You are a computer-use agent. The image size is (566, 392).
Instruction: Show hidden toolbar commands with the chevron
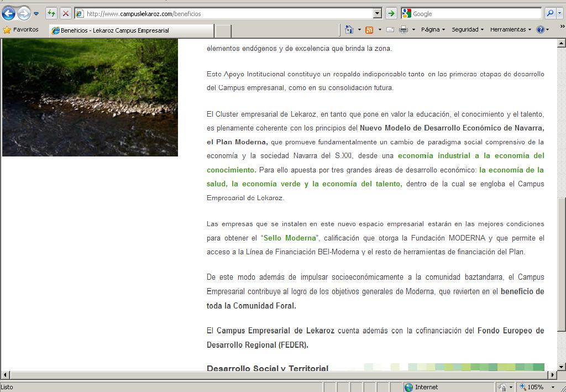(x=562, y=26)
